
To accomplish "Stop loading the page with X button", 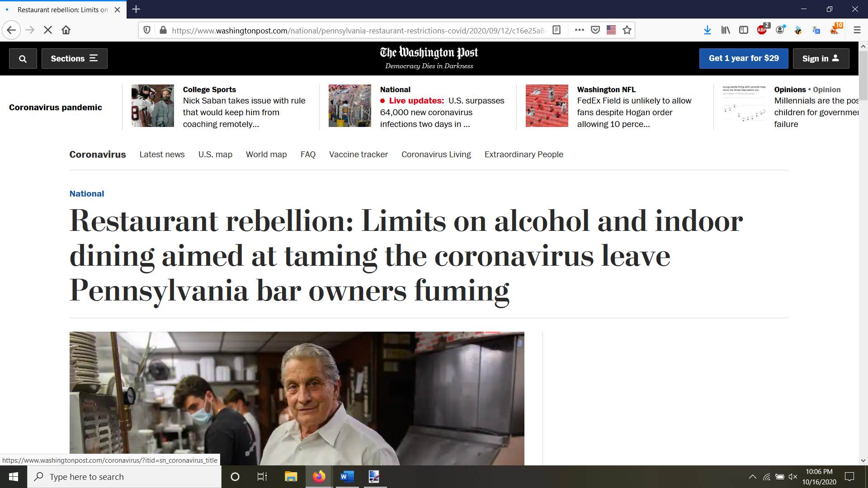I will click(48, 30).
